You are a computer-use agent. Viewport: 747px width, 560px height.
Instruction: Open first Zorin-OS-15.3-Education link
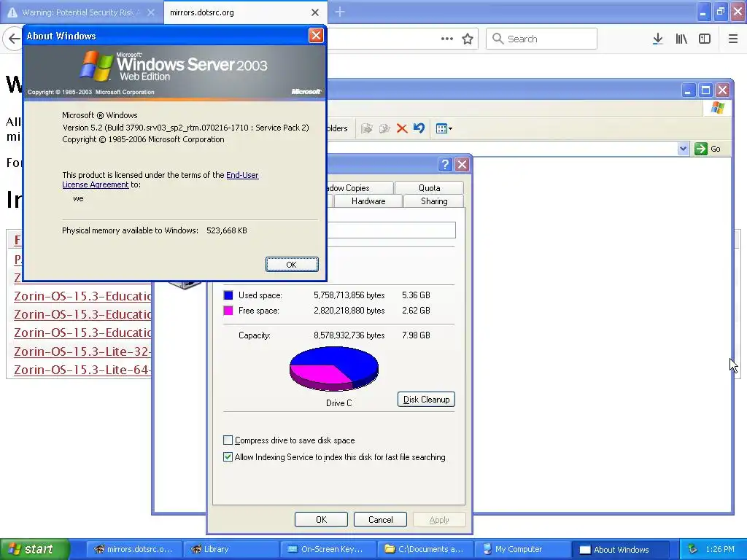(x=82, y=296)
